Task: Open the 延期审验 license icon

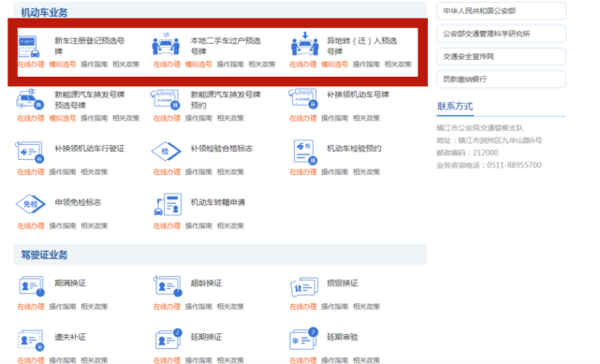Action: coord(304,339)
